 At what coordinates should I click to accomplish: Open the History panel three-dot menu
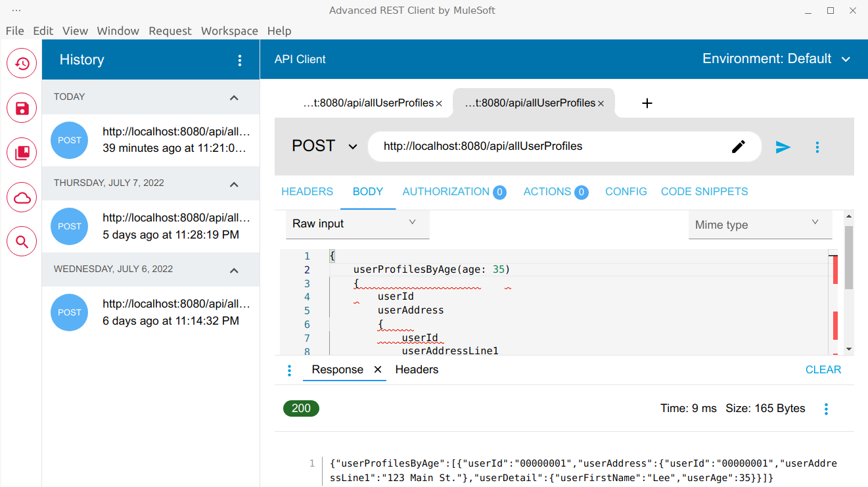[240, 60]
